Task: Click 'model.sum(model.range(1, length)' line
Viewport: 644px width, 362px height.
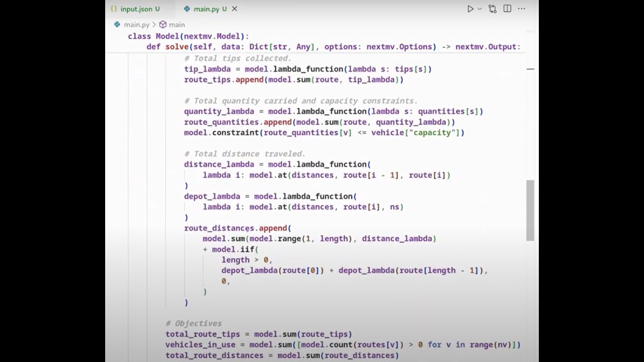Action: [319, 239]
